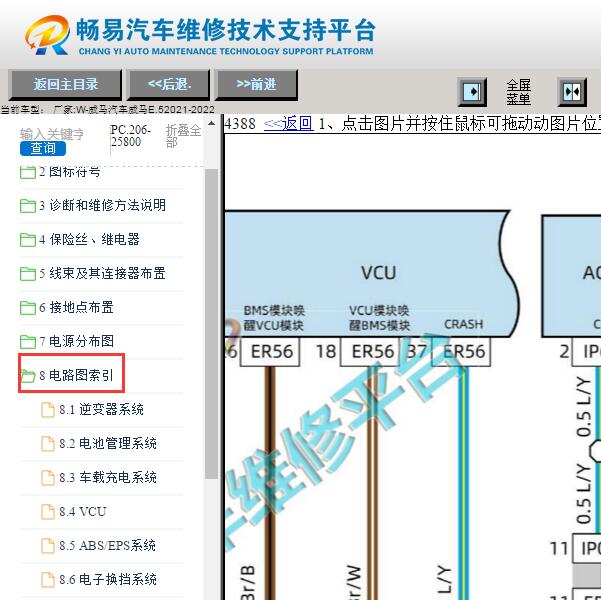601x600 pixels.
Task: Open folder icon for 2 图标符号
Action: click(x=28, y=172)
